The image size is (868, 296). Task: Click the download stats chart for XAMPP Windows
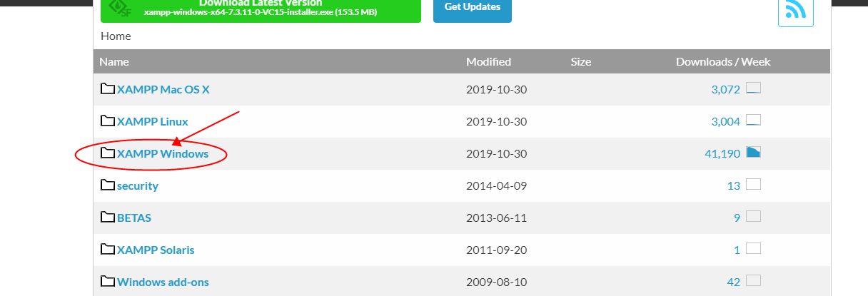[753, 153]
